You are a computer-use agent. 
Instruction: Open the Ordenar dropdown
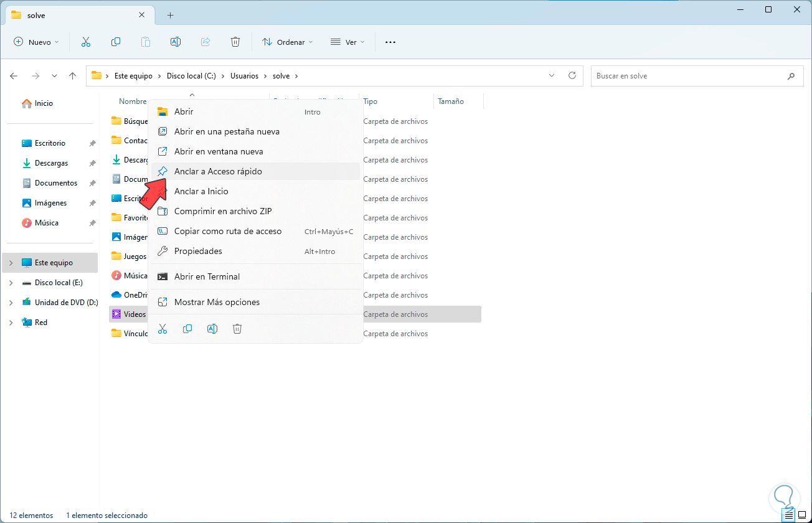pyautogui.click(x=287, y=42)
